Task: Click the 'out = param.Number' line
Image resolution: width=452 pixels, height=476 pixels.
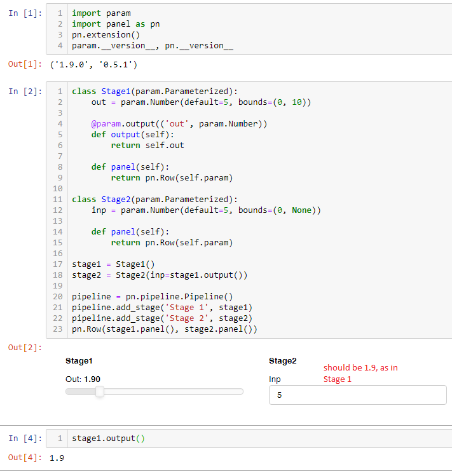Action: (x=201, y=102)
